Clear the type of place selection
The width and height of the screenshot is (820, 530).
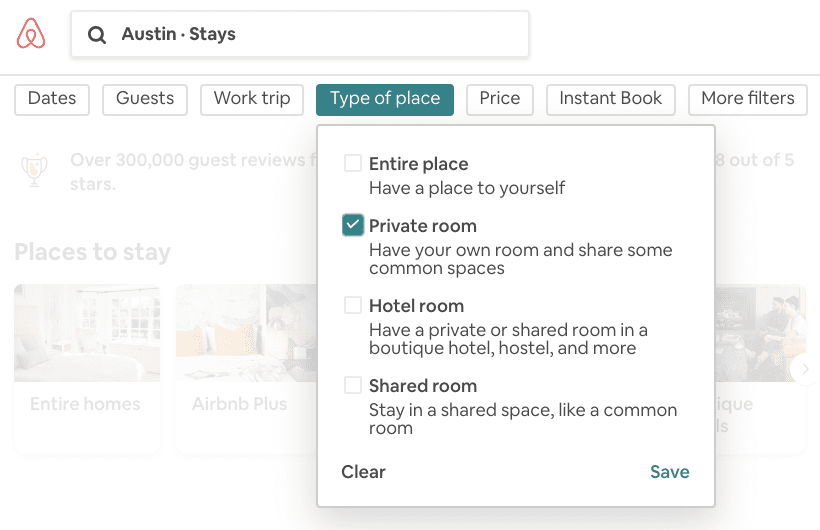(x=363, y=472)
